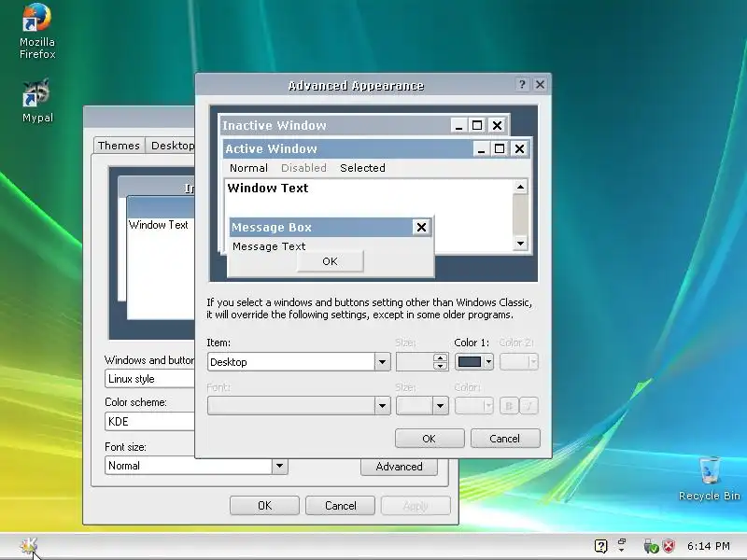Screen dimensions: 747x560
Task: Close the Advanced Appearance dialog with X
Action: click(540, 84)
